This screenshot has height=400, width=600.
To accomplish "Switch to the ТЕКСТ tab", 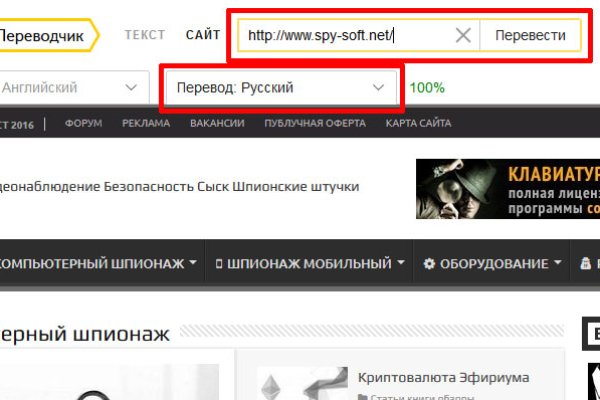I will pos(145,35).
